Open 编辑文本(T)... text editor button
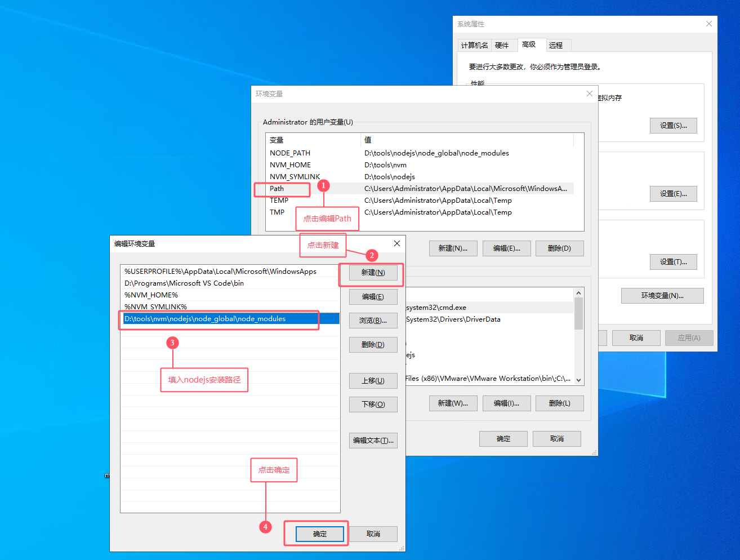The width and height of the screenshot is (740, 560). coord(373,441)
